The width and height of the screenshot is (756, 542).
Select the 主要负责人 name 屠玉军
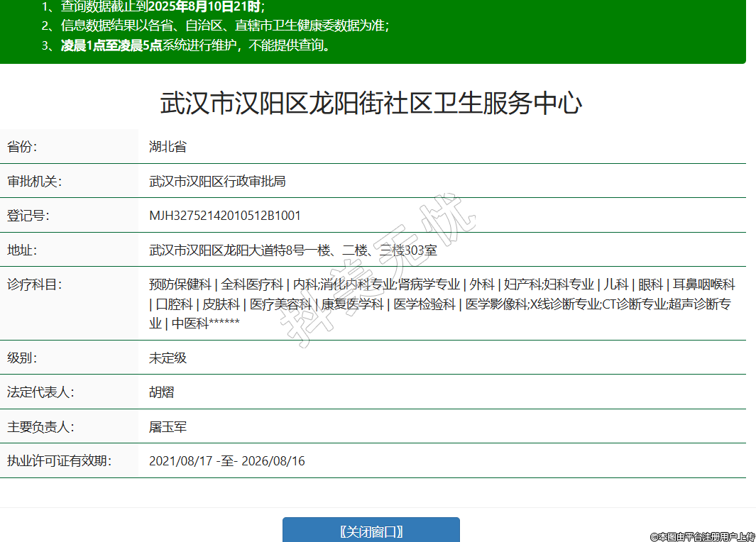click(168, 427)
